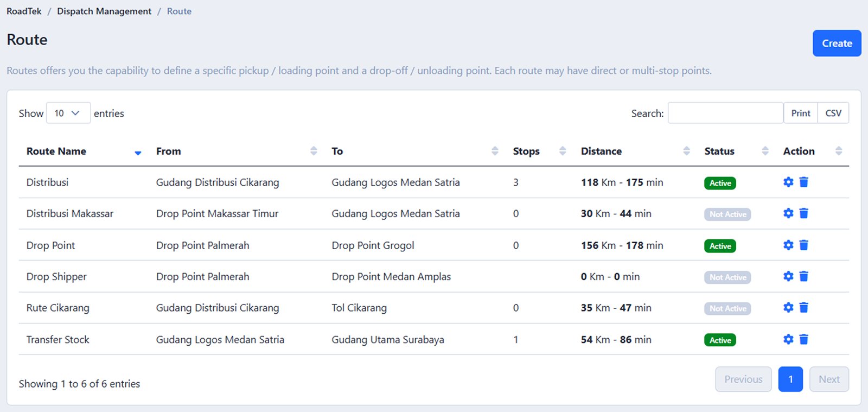This screenshot has height=412, width=868.
Task: Go to Dispatch Management breadcrumb
Action: 104,11
